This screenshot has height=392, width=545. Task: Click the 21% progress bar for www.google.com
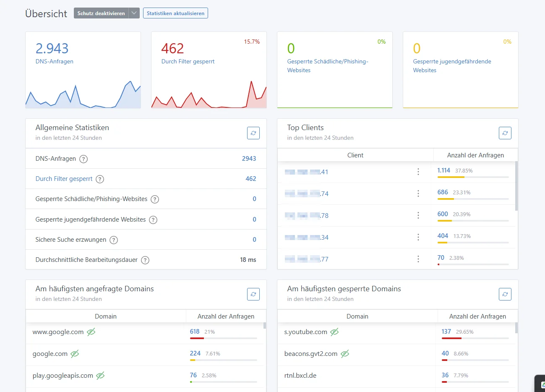click(x=223, y=338)
